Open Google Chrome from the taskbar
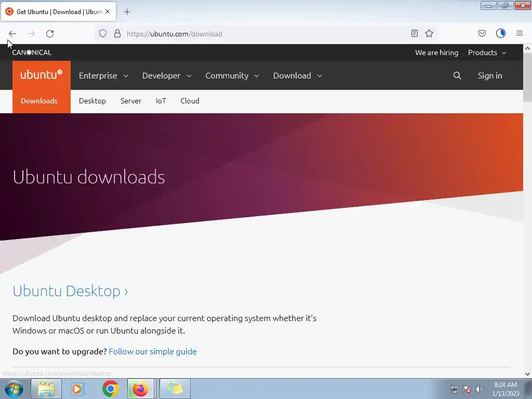Image resolution: width=532 pixels, height=399 pixels. coord(110,389)
